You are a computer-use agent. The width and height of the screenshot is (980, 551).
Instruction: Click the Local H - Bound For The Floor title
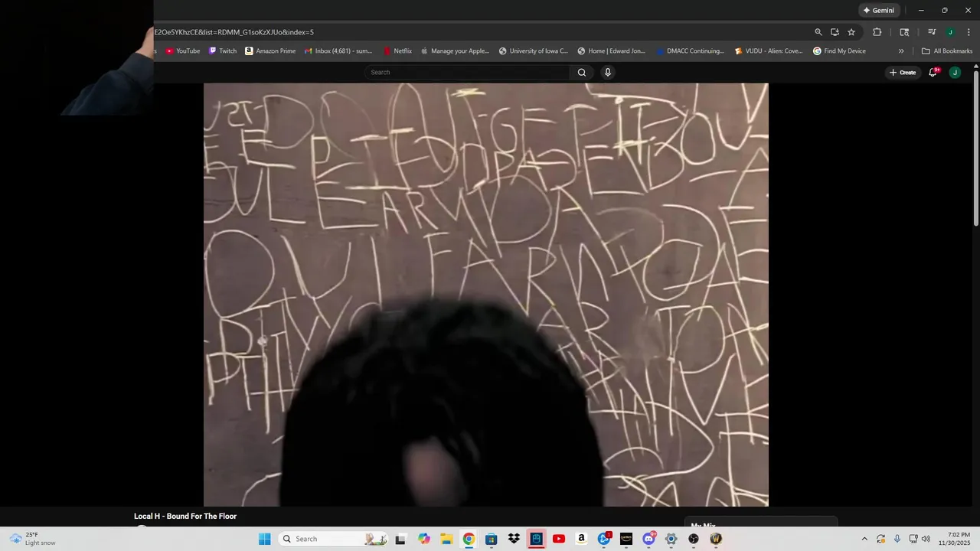tap(185, 517)
